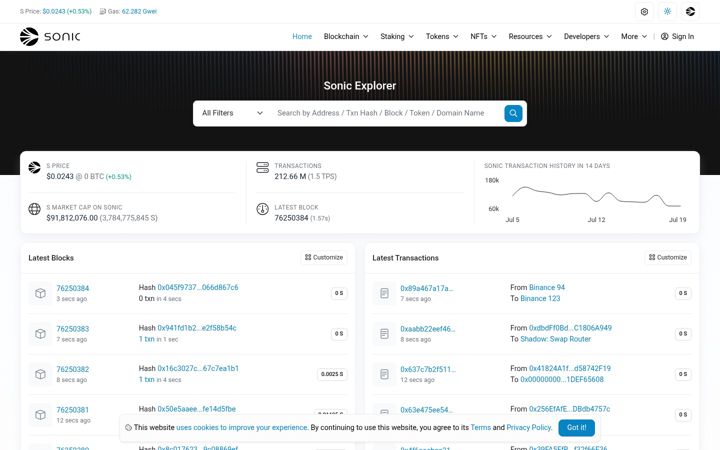Open Shadow: Swap Router address
720x450 pixels.
(x=556, y=339)
